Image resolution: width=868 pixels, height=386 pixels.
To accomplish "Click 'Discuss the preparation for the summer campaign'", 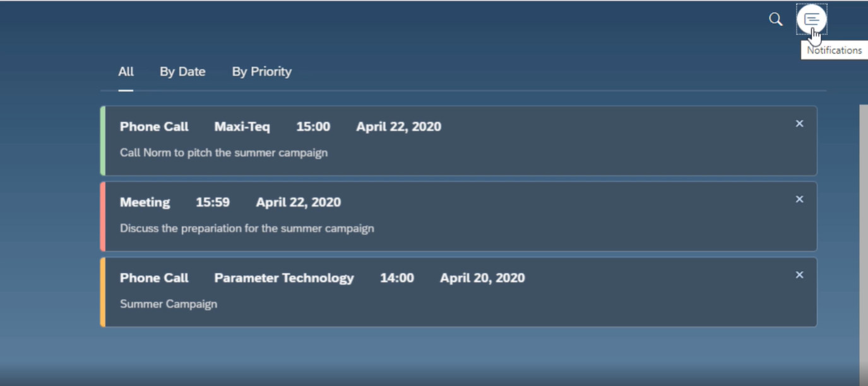I will (247, 228).
